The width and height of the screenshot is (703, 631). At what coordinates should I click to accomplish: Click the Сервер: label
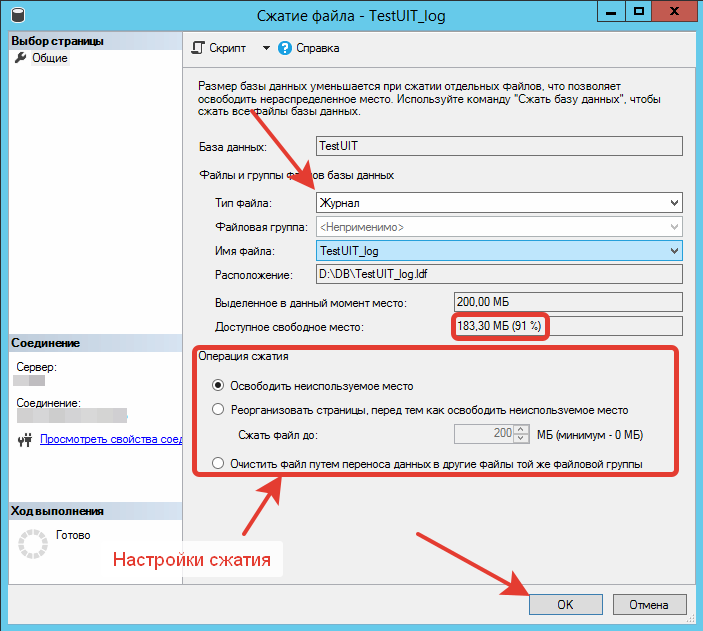[37, 367]
